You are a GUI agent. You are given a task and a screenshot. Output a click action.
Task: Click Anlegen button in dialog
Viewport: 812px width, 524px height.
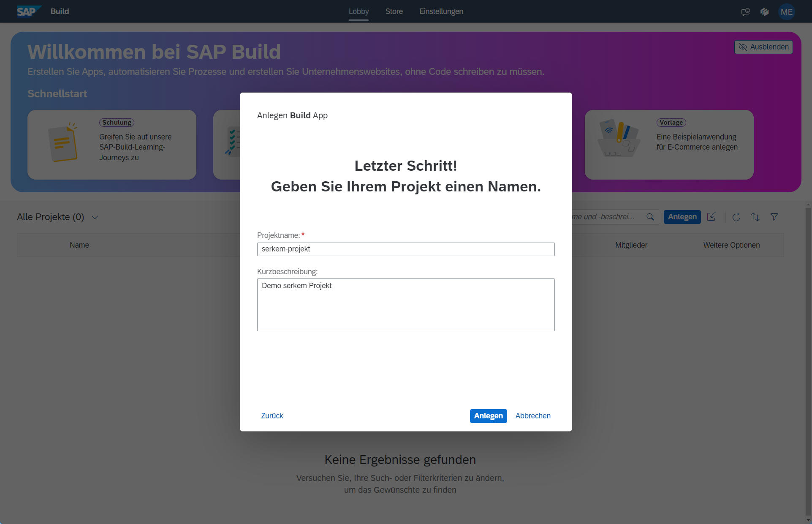[x=488, y=416]
